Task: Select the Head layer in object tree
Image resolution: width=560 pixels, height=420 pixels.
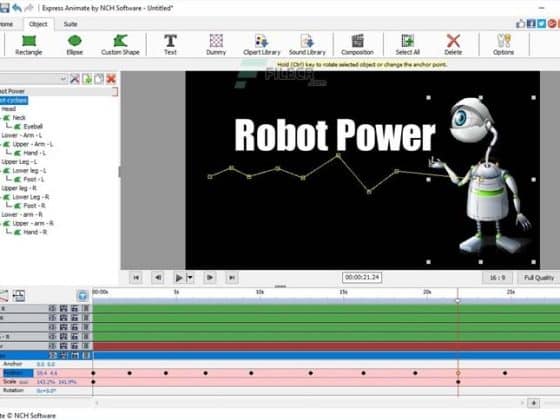Action: coord(9,109)
